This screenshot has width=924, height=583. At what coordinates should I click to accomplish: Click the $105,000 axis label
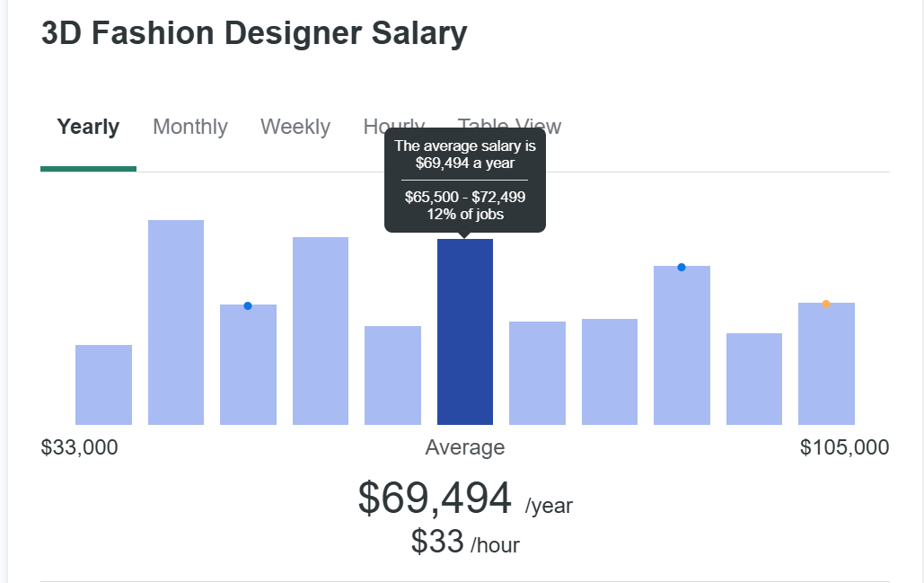click(x=842, y=446)
